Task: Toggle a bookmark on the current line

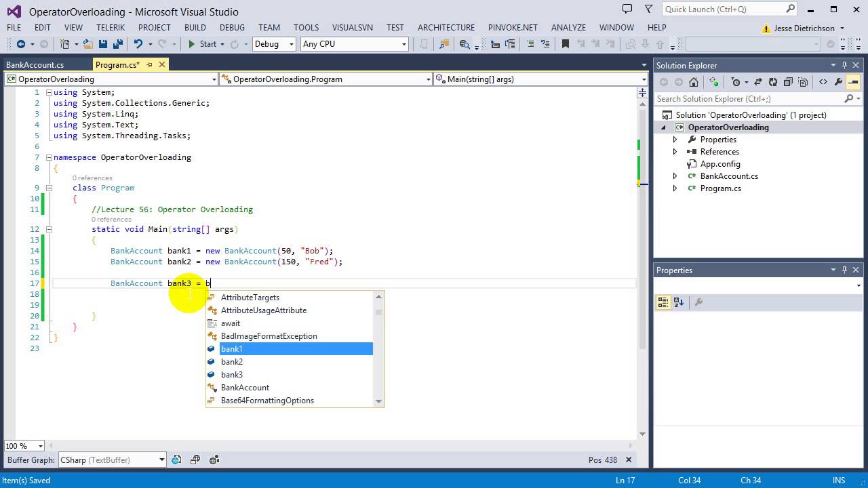Action: 565,44
